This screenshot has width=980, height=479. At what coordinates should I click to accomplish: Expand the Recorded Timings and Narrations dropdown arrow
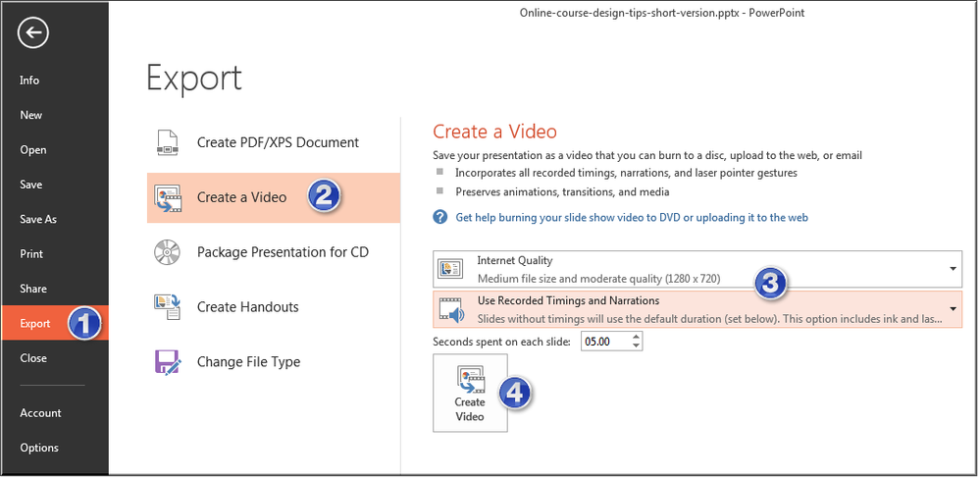(954, 309)
